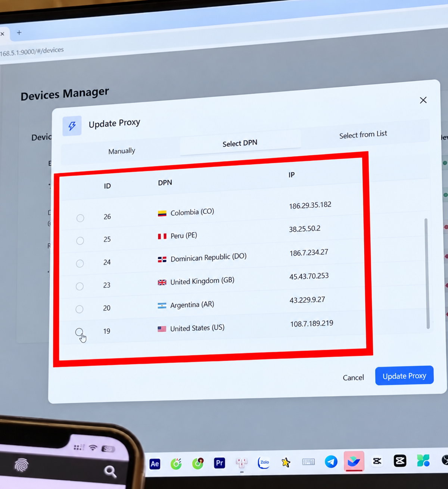Launch Premiere Pro from the taskbar

coord(220,463)
